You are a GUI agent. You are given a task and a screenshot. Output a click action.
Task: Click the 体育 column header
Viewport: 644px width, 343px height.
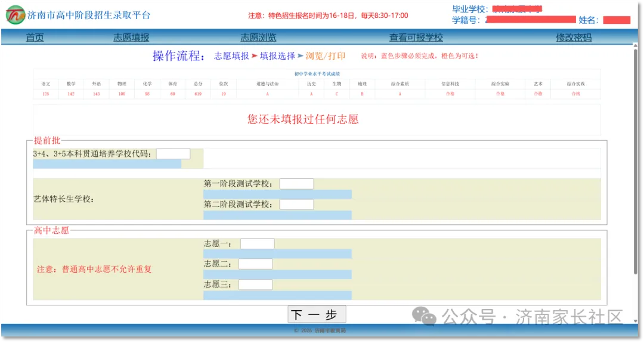tap(172, 84)
